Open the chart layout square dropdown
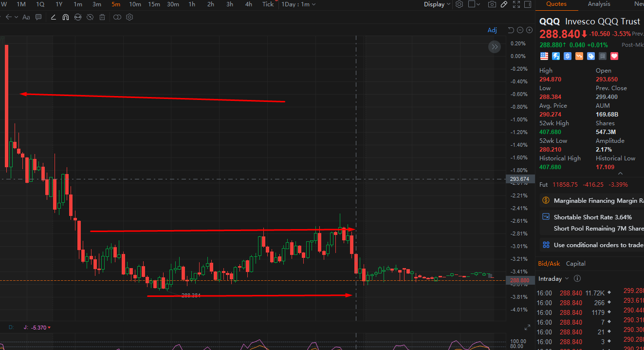Screen dimensions: 644x350 pyautogui.click(x=474, y=4)
